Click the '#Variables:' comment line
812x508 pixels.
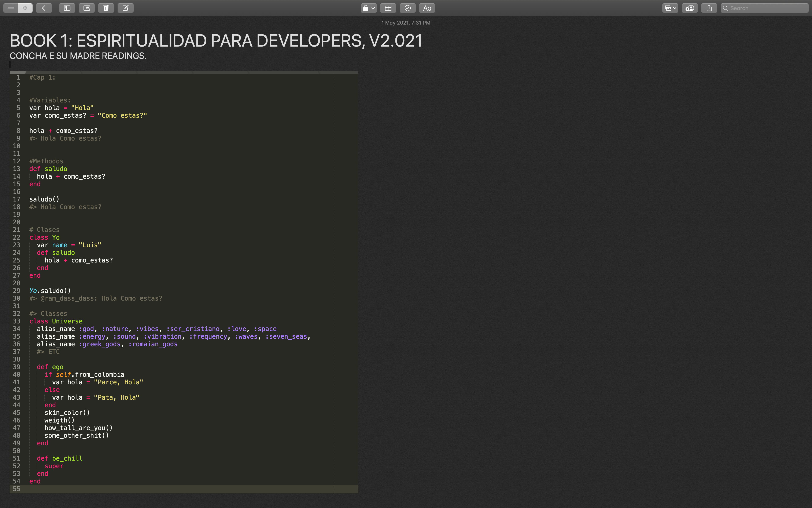[x=50, y=100]
